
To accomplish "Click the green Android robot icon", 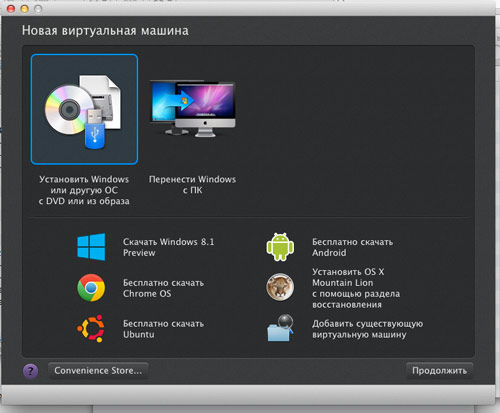I will point(280,247).
